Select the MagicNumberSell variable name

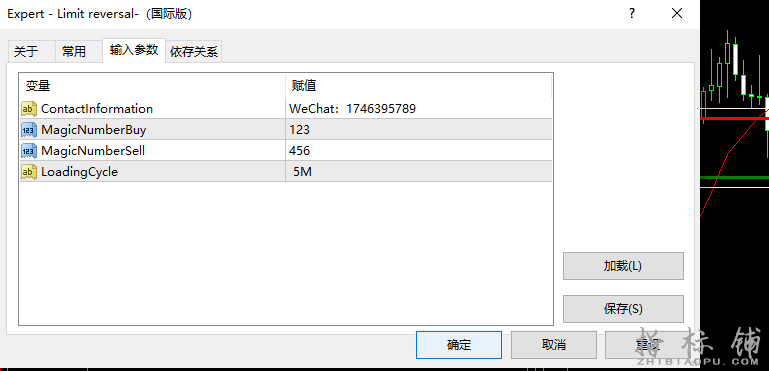(93, 151)
